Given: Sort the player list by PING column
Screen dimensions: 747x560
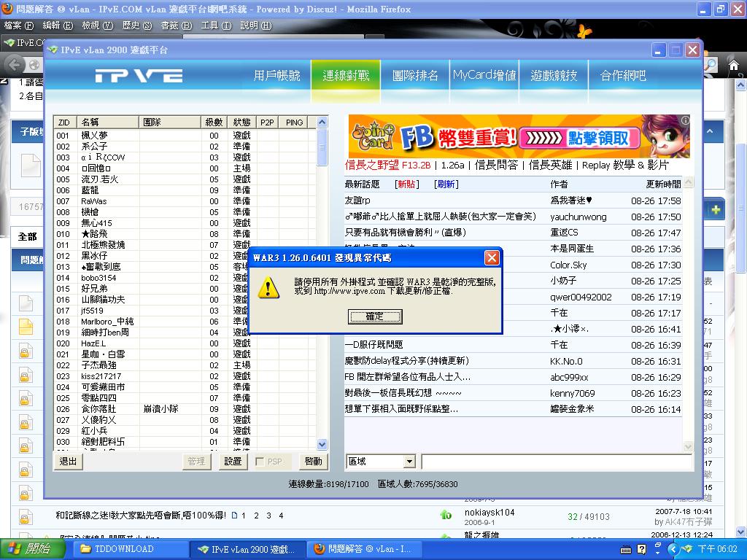Looking at the screenshot, I should click(295, 122).
